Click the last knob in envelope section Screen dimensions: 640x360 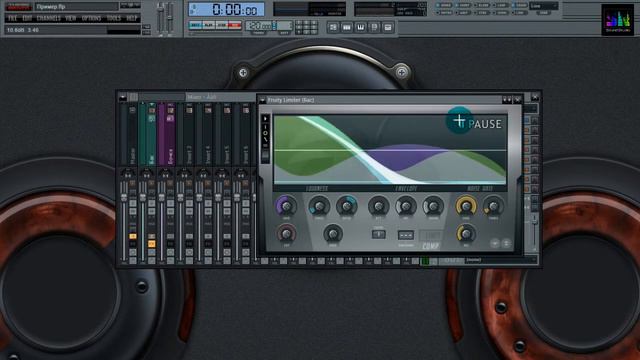[433, 206]
